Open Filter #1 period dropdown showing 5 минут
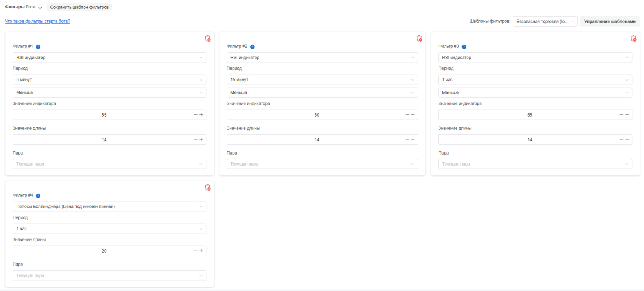 pos(109,79)
